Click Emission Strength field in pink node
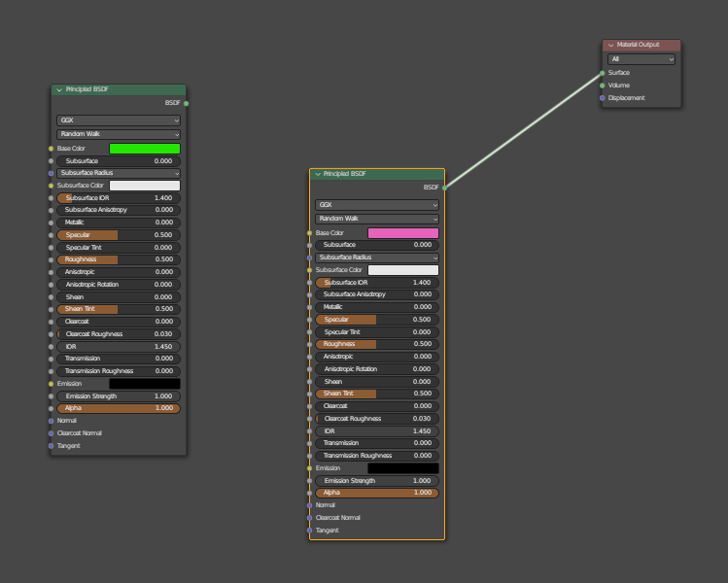 click(x=377, y=481)
